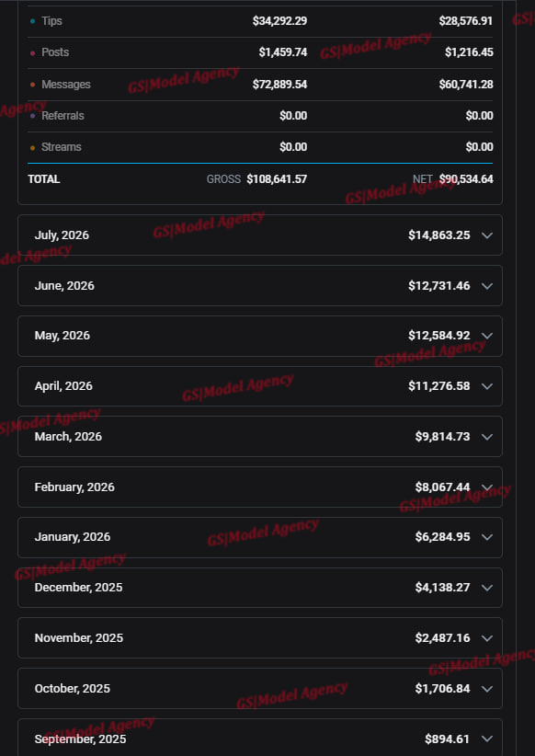Open the January, 2026 chevron
Image resolution: width=535 pixels, height=756 pixels.
coord(487,537)
